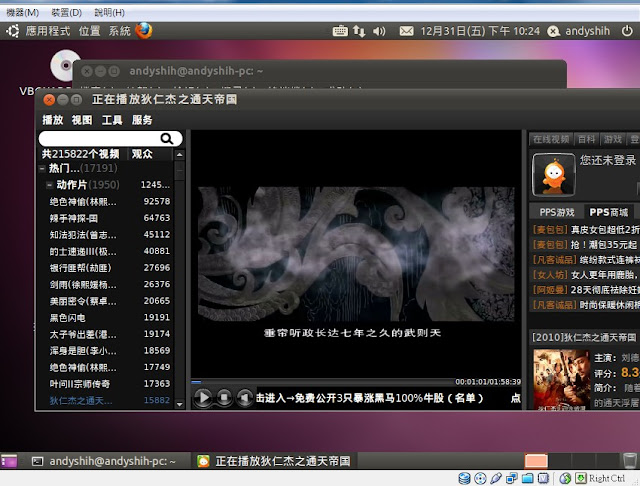The width and height of the screenshot is (640, 486).
Task: Open the 视图 menu
Action: [82, 120]
